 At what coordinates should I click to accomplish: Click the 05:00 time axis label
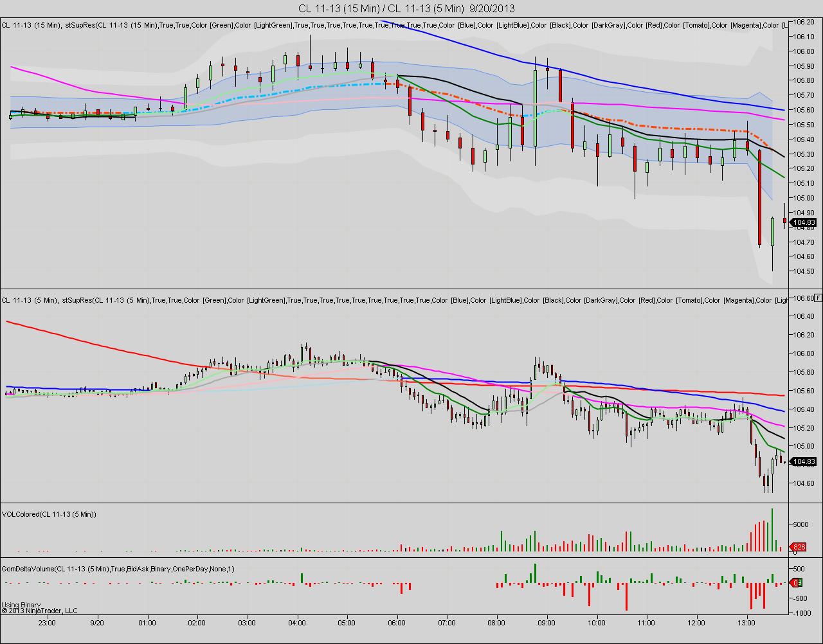[347, 623]
